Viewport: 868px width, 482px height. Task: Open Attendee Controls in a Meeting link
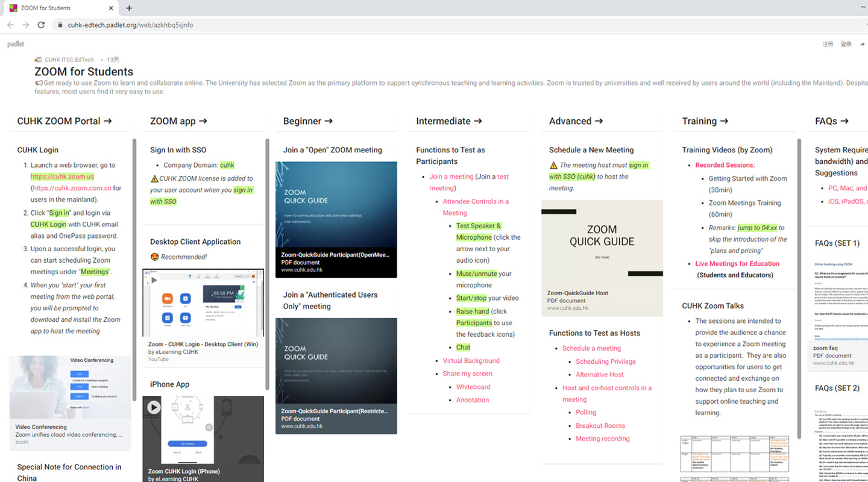click(x=476, y=207)
